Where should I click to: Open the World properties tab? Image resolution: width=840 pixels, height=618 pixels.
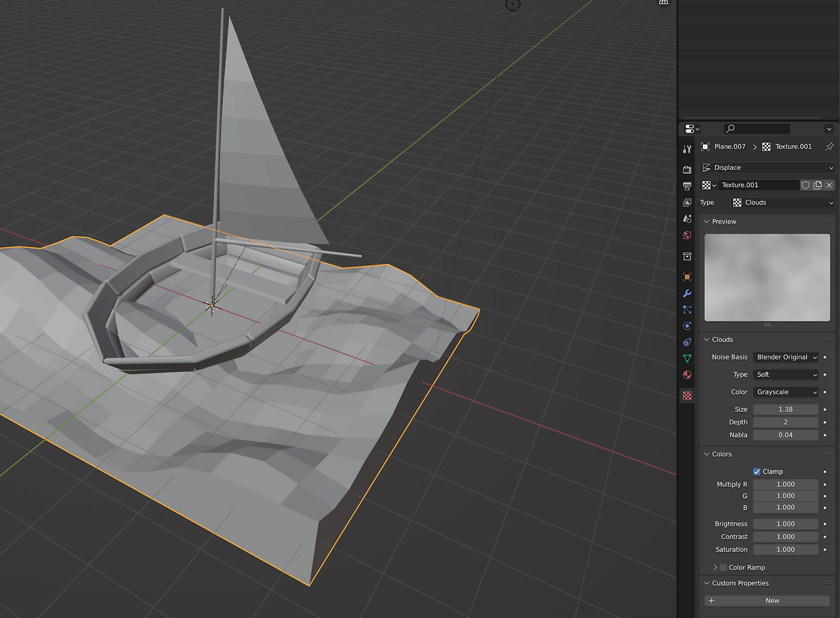(x=687, y=236)
